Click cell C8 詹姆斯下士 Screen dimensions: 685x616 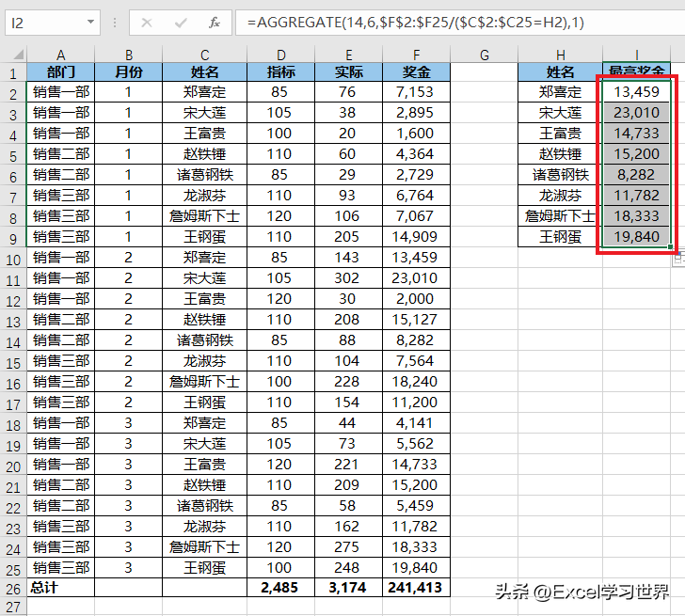click(204, 216)
